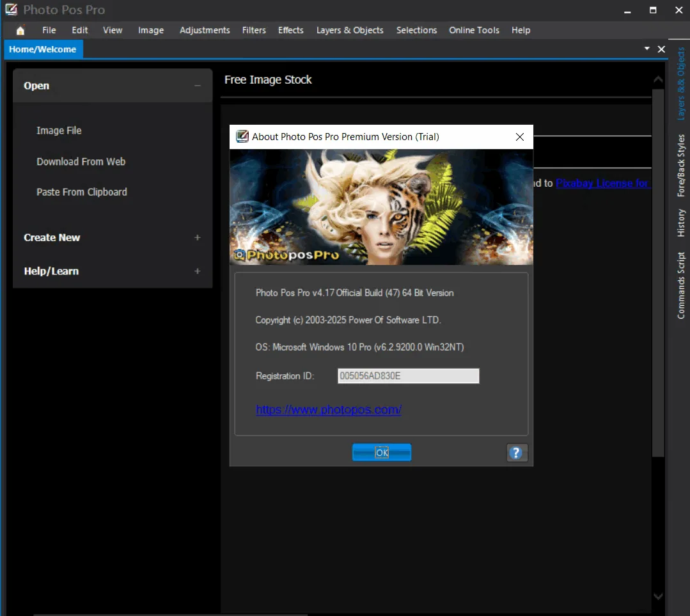This screenshot has height=616, width=690.
Task: Click the About dialog banner image
Action: pos(381,207)
